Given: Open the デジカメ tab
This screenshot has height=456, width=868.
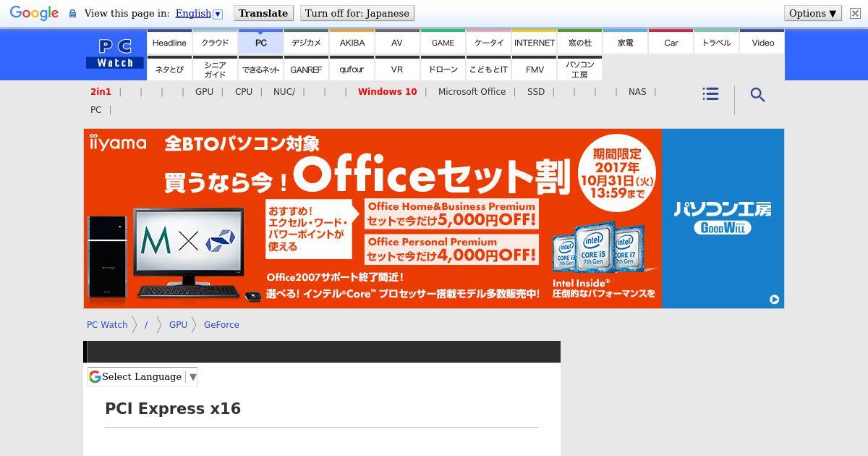Looking at the screenshot, I should point(306,43).
